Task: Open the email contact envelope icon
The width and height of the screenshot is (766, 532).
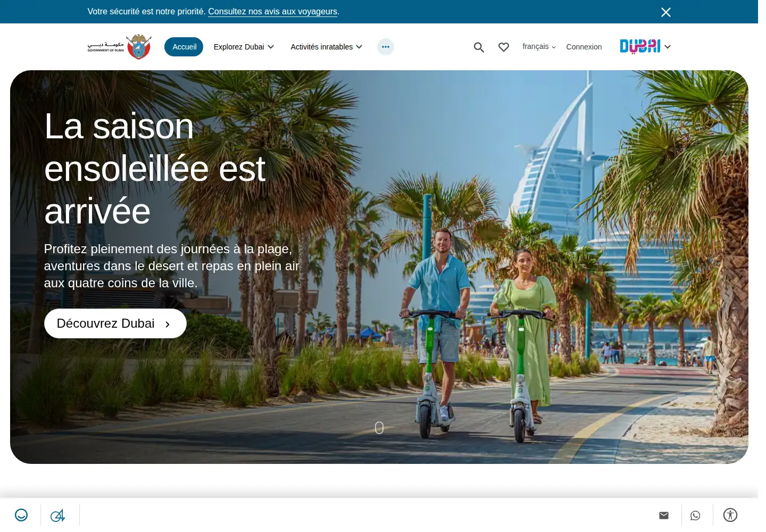Action: pos(664,515)
